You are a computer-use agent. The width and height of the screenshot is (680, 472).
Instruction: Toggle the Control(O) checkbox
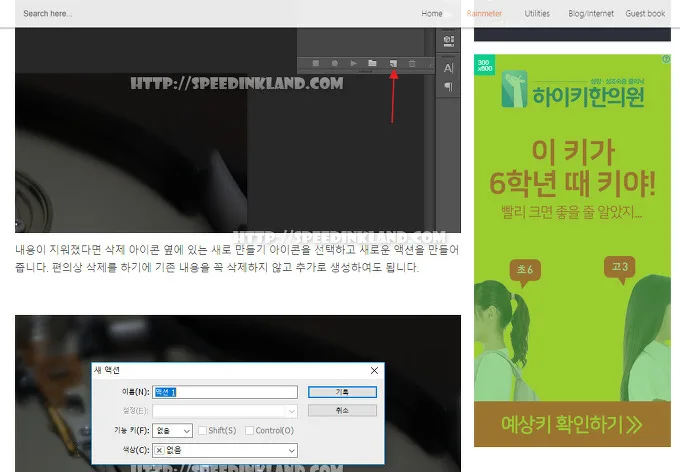(249, 430)
